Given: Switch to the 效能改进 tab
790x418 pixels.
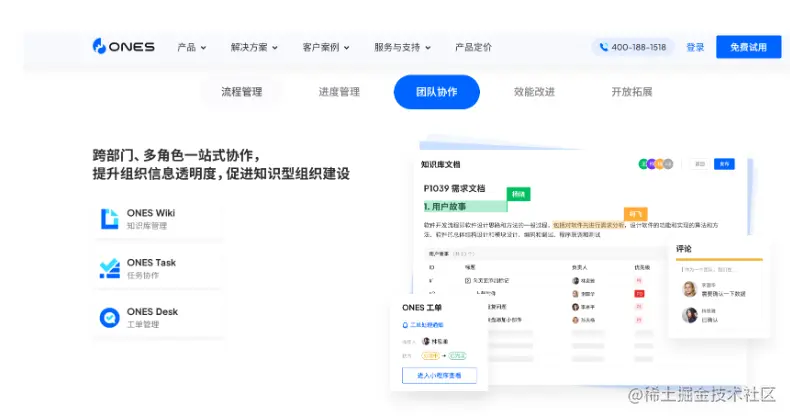Looking at the screenshot, I should pos(534,92).
